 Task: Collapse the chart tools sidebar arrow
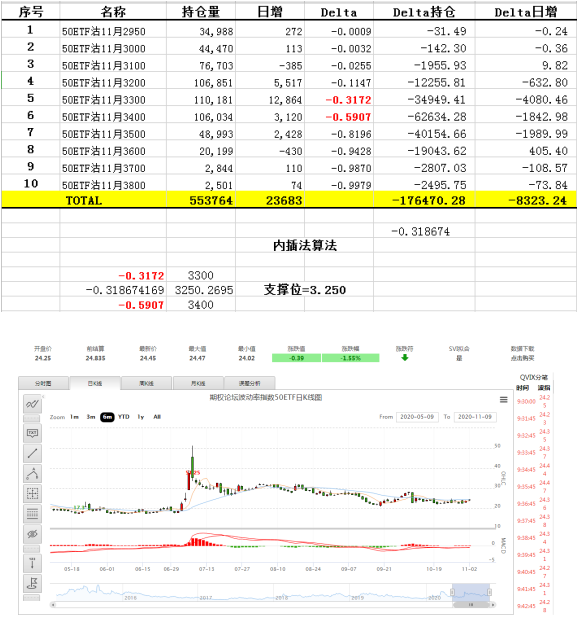[43, 396]
